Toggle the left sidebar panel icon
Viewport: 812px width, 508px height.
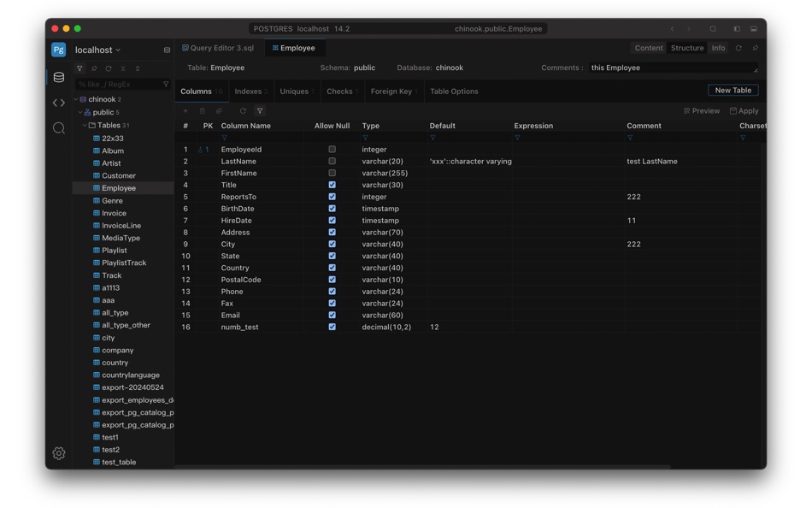(737, 29)
